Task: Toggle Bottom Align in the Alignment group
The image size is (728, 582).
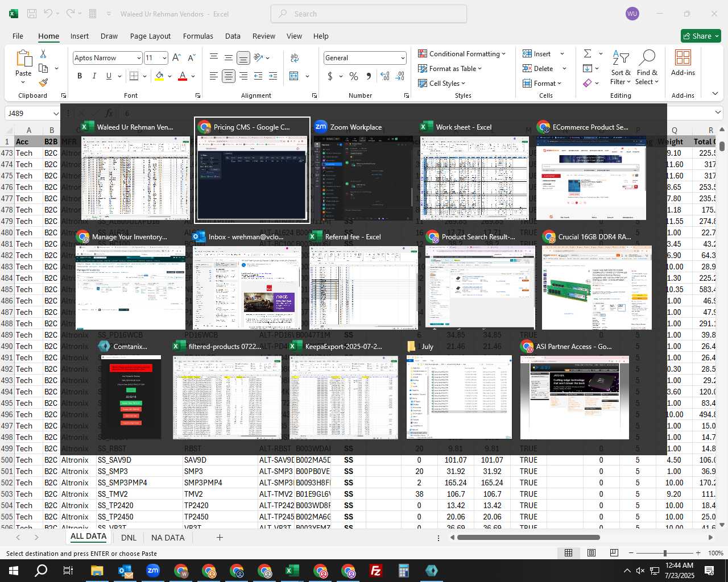Action: (x=243, y=58)
